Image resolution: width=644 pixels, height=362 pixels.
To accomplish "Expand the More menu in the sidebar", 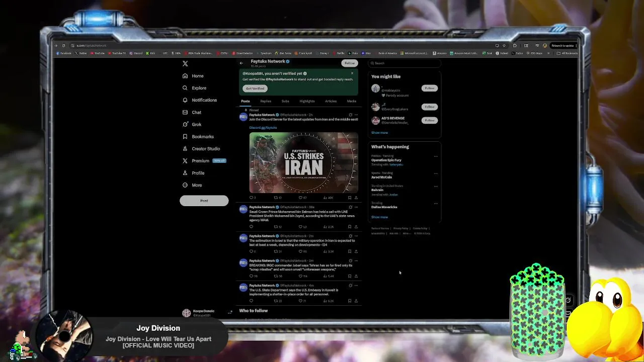I will point(192,185).
